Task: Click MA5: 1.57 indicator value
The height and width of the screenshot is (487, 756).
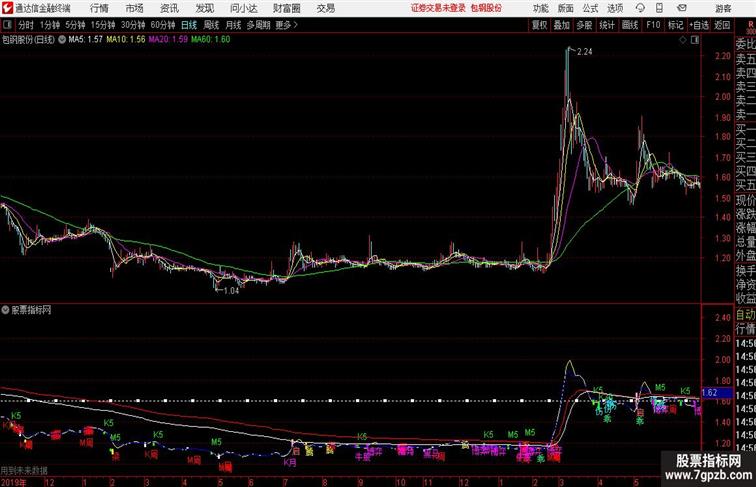Action: click(x=85, y=39)
